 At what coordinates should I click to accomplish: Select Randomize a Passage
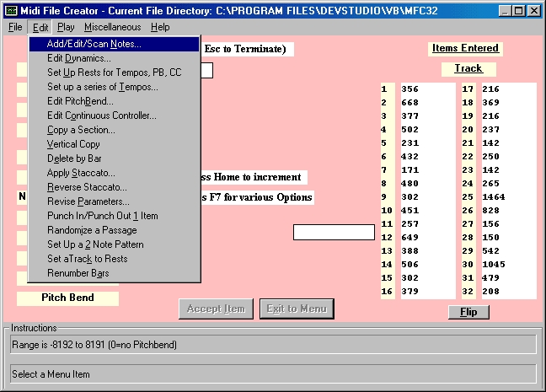point(91,230)
